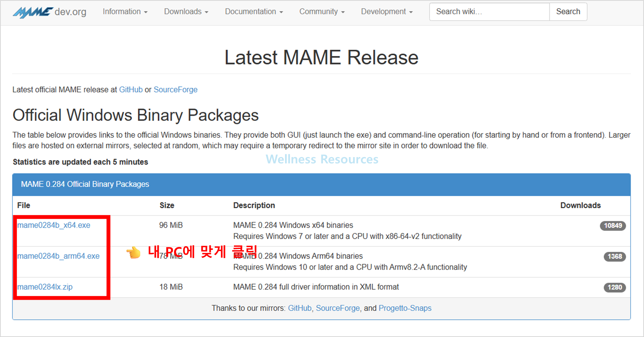Expand the Downloads menu
This screenshot has width=644, height=337.
186,12
